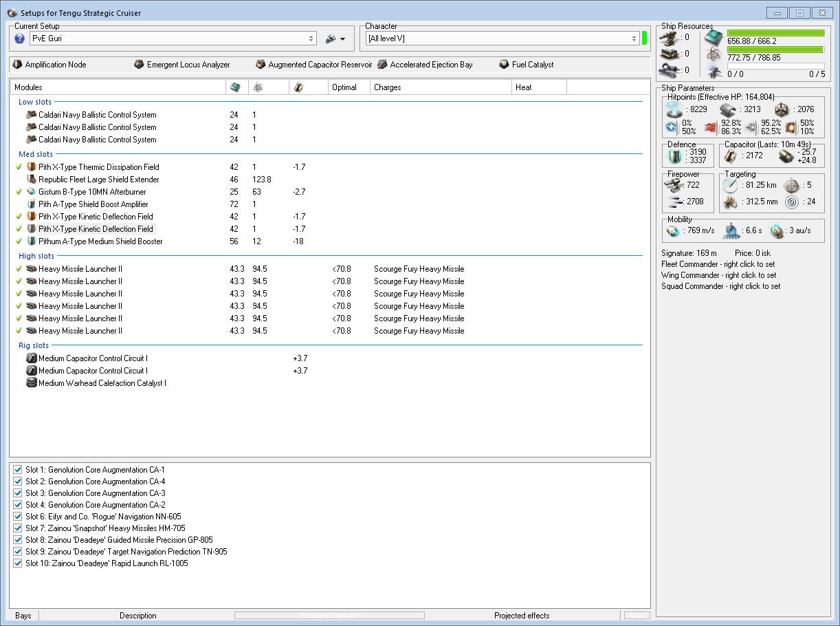Click Squad Commander right click to set
Image resolution: width=840 pixels, height=626 pixels.
(x=721, y=286)
